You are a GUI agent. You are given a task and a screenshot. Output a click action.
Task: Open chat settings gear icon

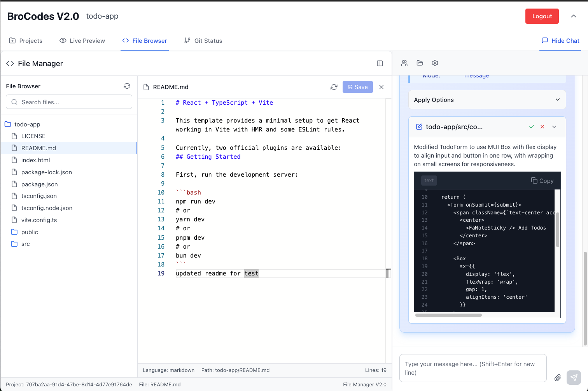click(435, 63)
